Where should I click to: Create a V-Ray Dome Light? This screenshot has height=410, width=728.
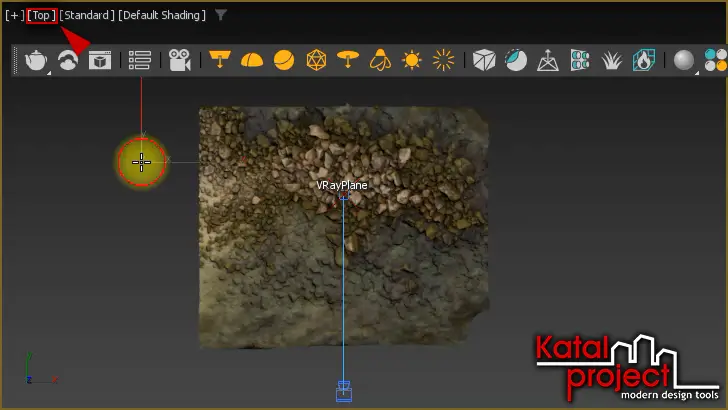pos(252,60)
